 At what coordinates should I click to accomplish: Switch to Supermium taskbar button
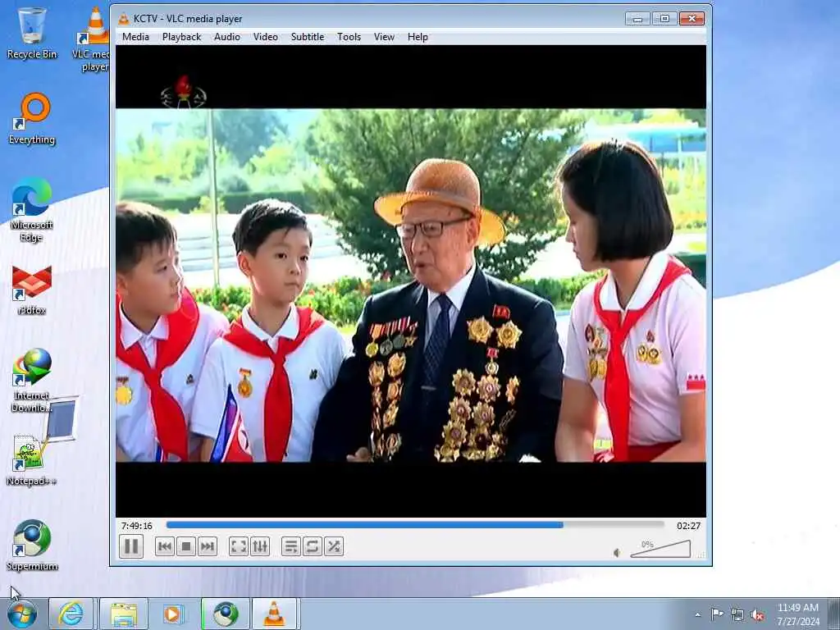point(226,614)
